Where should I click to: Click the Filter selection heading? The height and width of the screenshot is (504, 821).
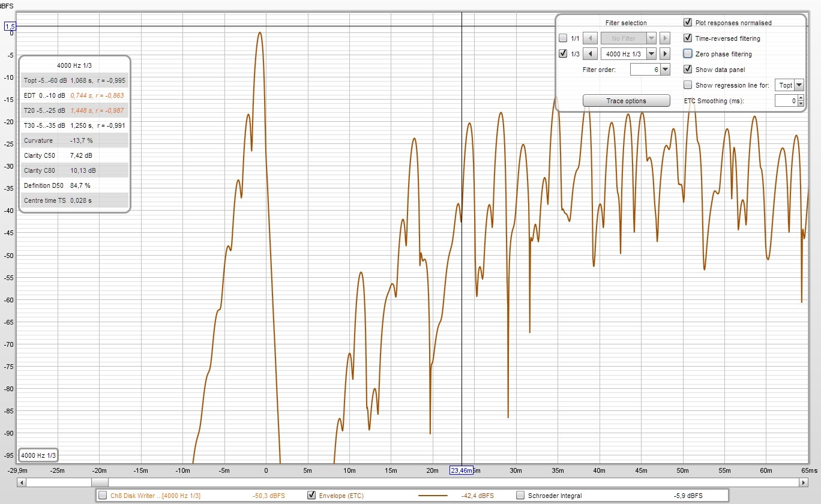(626, 23)
